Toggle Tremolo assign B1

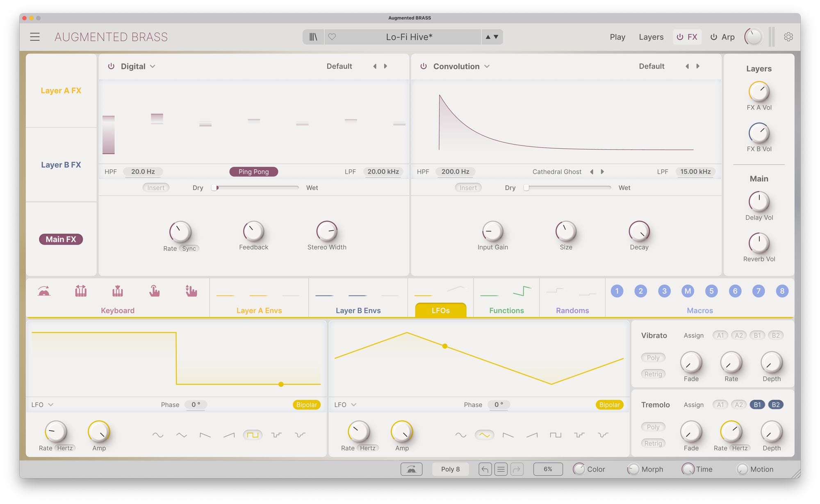tap(757, 405)
